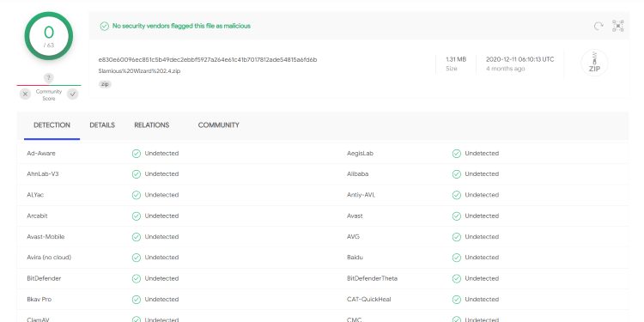The width and height of the screenshot is (644, 322).
Task: Click the Avira (no cloud) vendor name
Action: click(x=49, y=257)
